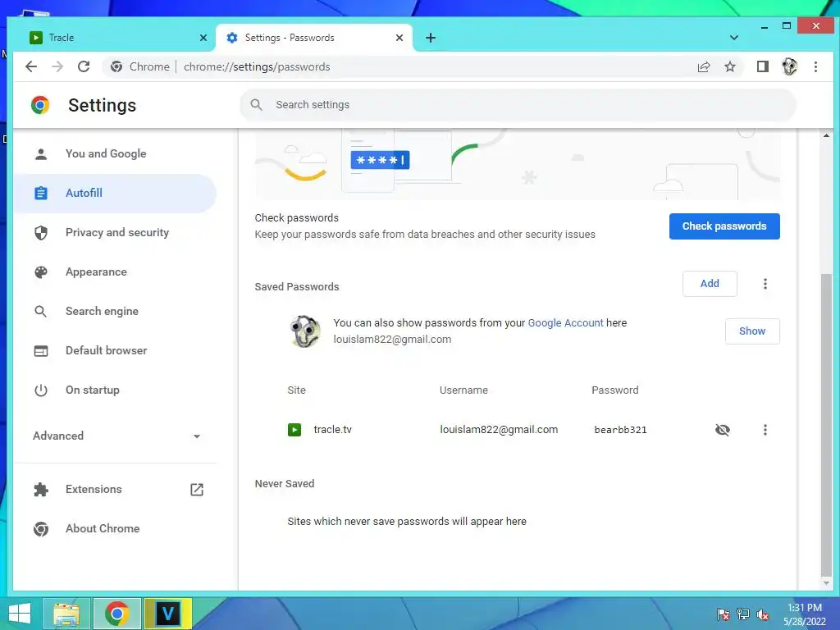Click username louislam822@gmail.com in table
The image size is (840, 630).
[x=499, y=430]
